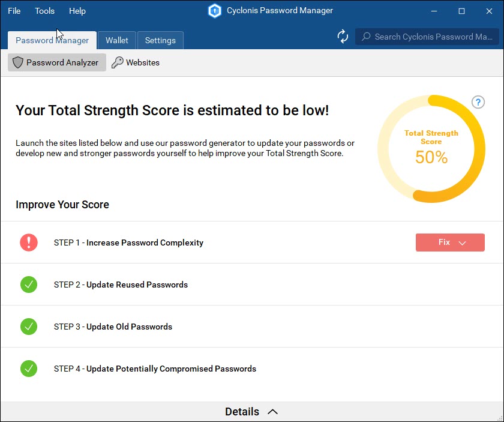Select 'Update Reused Passwords' step text

137,285
